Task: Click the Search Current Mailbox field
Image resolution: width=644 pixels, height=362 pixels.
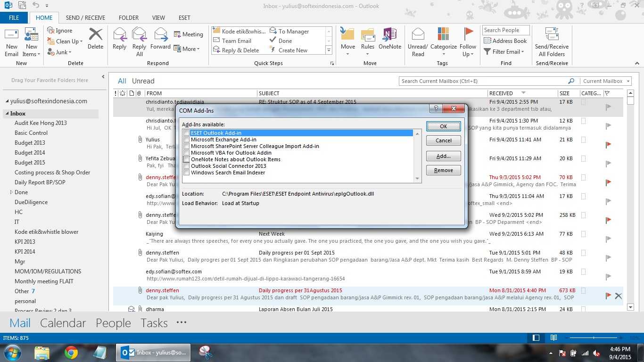Action: click(x=487, y=81)
